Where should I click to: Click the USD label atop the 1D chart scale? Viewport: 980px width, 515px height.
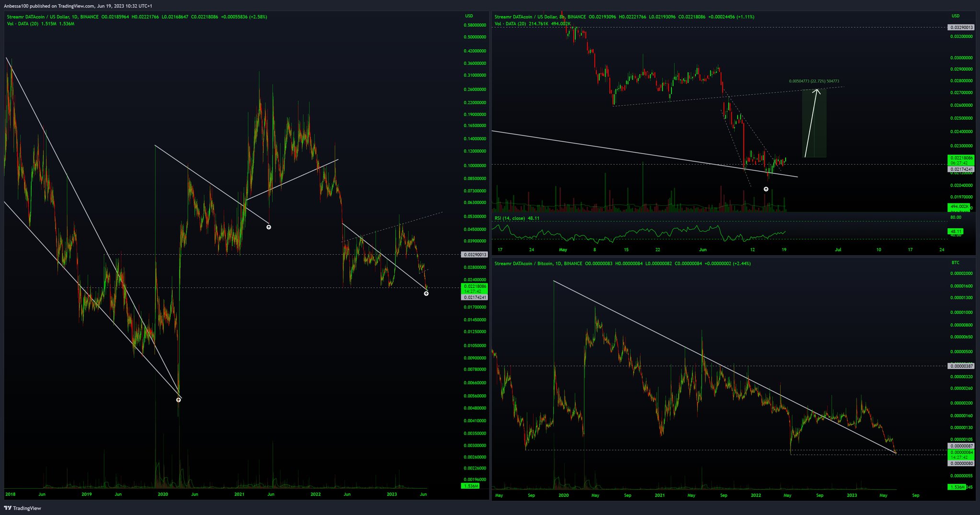[469, 16]
